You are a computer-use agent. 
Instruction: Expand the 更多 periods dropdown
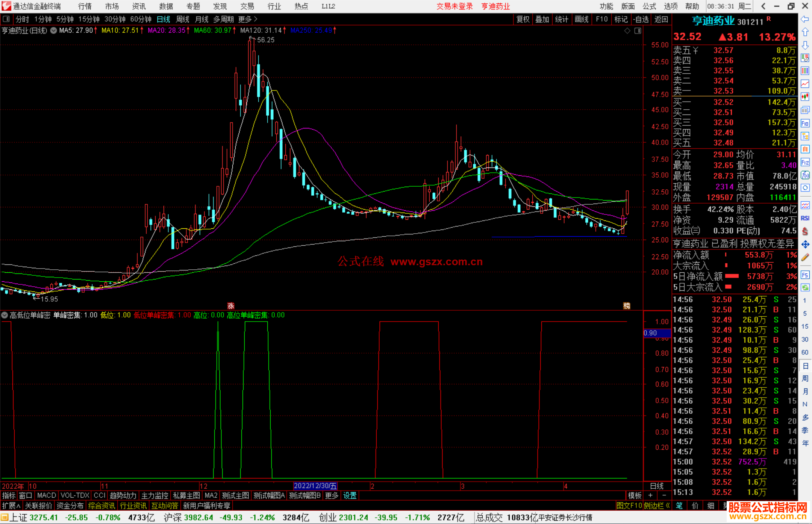(x=247, y=19)
